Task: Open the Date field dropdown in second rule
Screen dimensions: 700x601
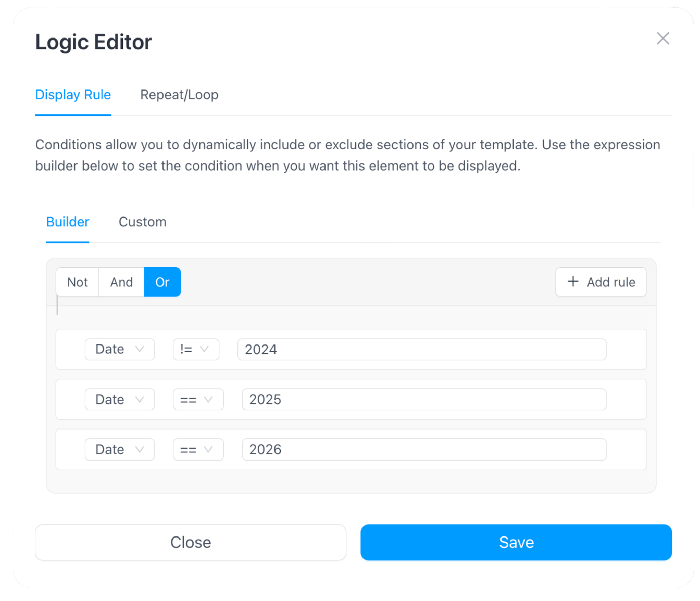Action: [x=120, y=399]
